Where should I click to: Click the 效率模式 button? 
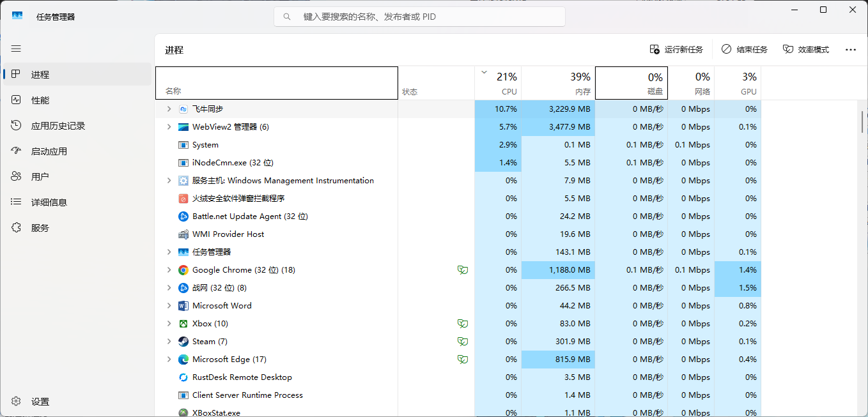tap(806, 49)
